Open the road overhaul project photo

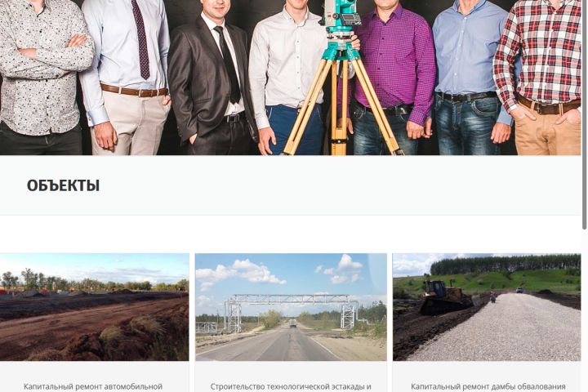pos(94,307)
